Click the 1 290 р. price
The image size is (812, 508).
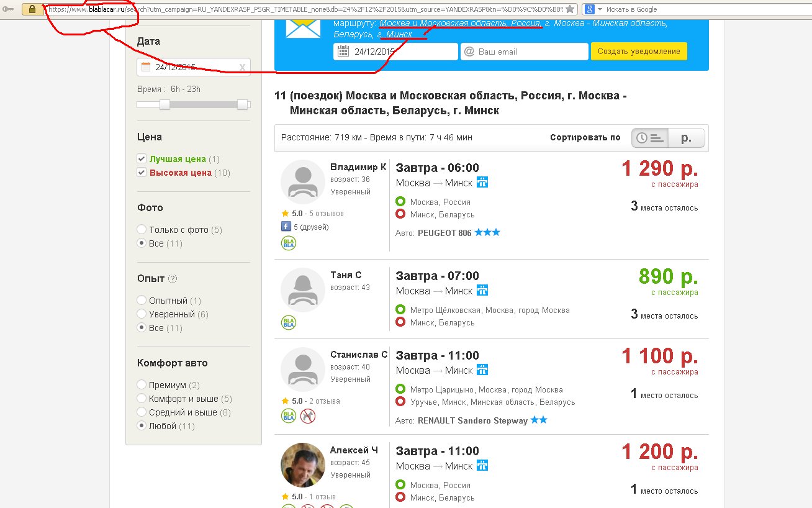660,168
